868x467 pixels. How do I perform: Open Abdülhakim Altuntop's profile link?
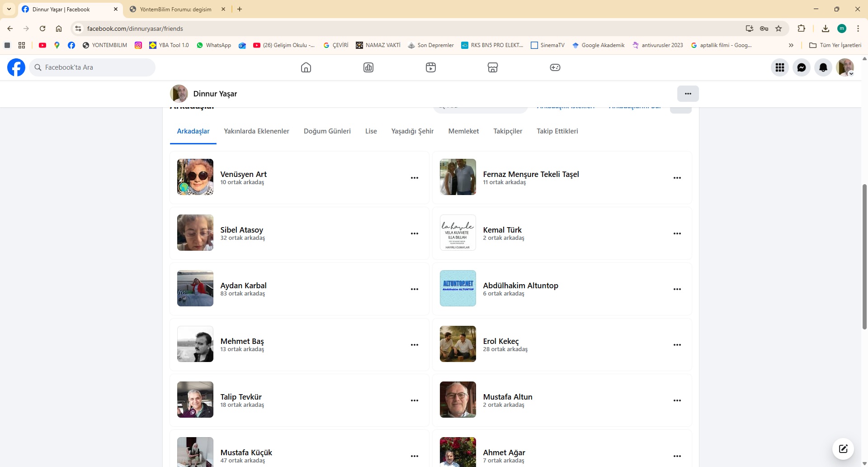tap(520, 286)
